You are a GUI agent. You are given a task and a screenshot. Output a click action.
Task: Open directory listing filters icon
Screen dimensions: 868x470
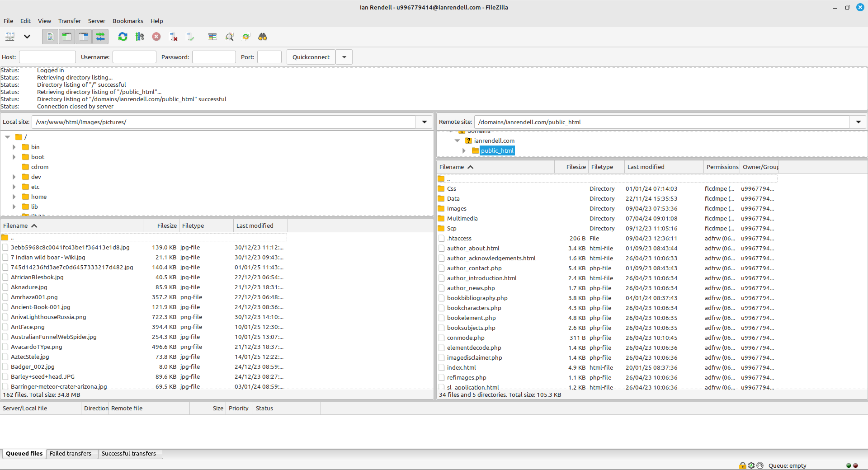(x=212, y=37)
